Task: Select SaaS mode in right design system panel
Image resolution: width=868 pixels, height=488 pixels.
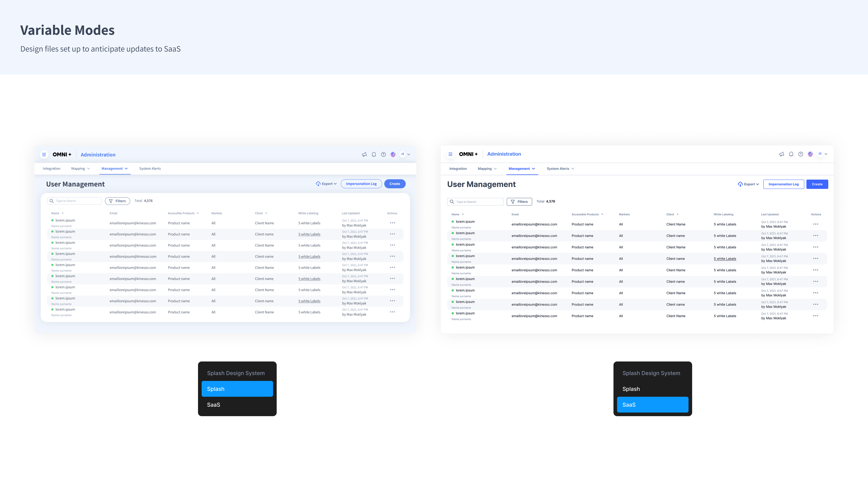Action: point(652,405)
